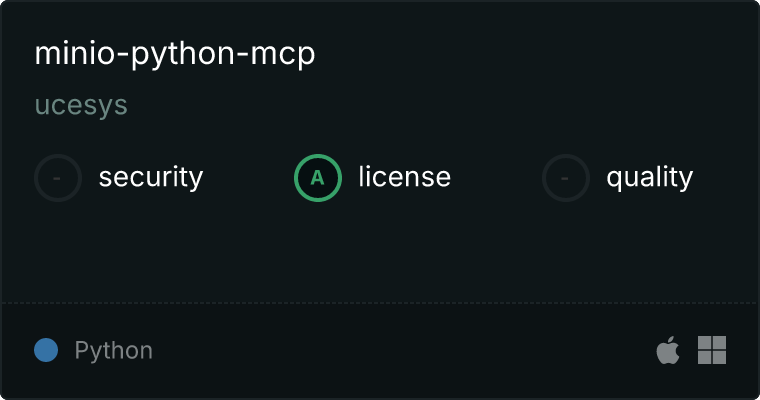Click the license score label
Screen dimensions: 760x400
pyautogui.click(x=405, y=176)
